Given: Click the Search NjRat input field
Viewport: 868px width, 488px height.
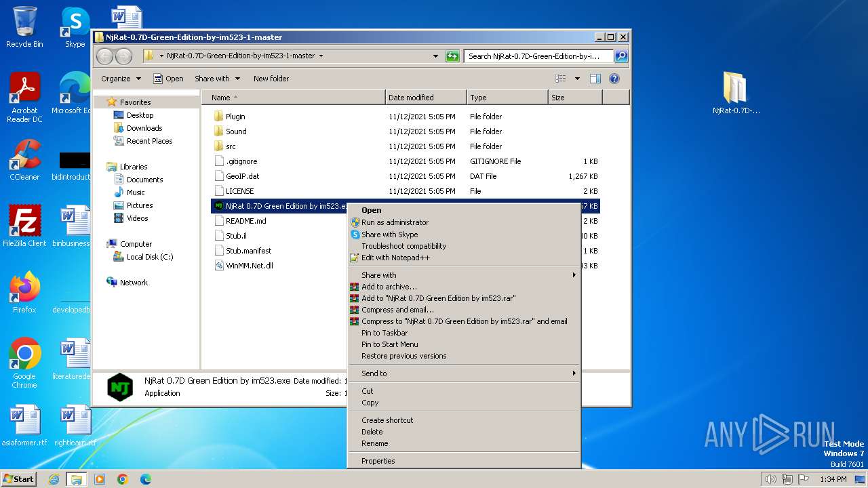Looking at the screenshot, I should [538, 56].
